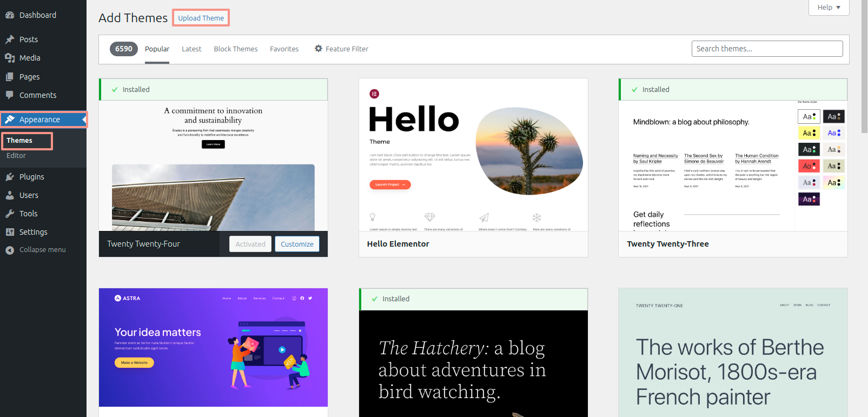Expand the Help dropdown

pyautogui.click(x=829, y=7)
